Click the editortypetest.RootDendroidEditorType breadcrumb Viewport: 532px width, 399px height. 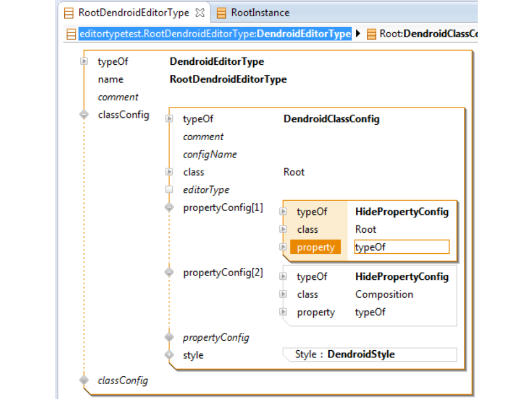coord(215,34)
